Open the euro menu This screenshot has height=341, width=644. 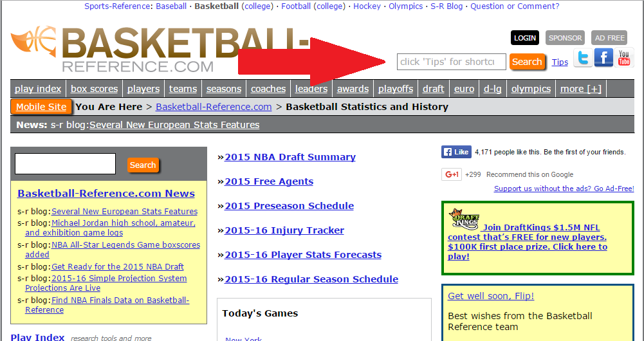tap(464, 89)
